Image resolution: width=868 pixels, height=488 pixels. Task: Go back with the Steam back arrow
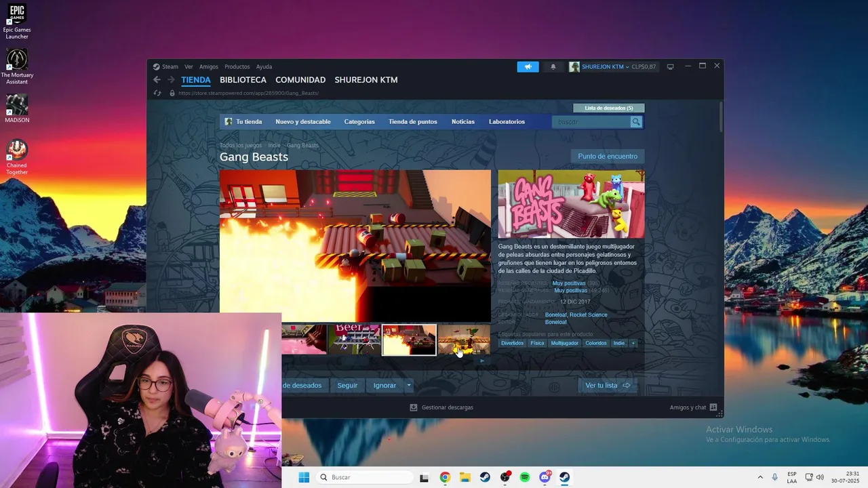(157, 80)
